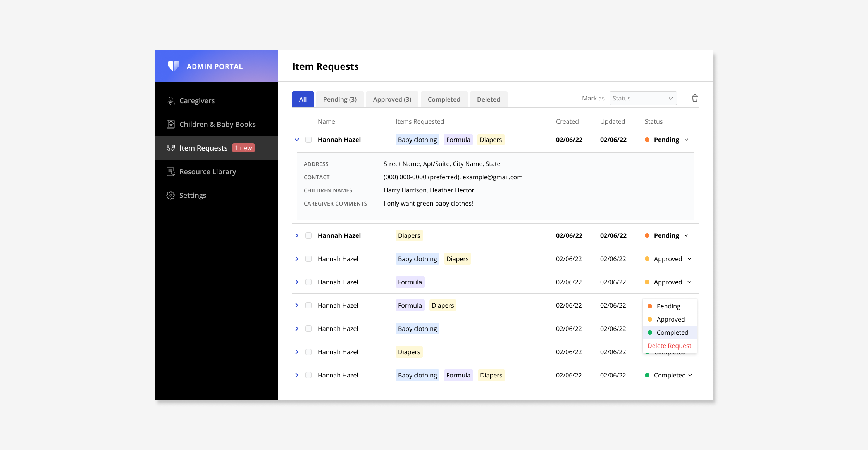Image resolution: width=868 pixels, height=450 pixels.
Task: Click the heart logo in Admin Portal header
Action: (x=173, y=66)
